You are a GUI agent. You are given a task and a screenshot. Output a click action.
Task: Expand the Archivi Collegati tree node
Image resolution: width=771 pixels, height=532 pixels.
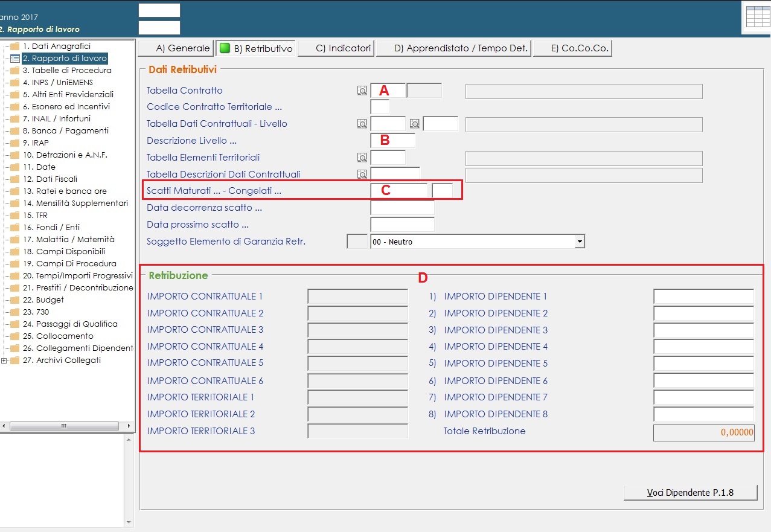[x=5, y=361]
